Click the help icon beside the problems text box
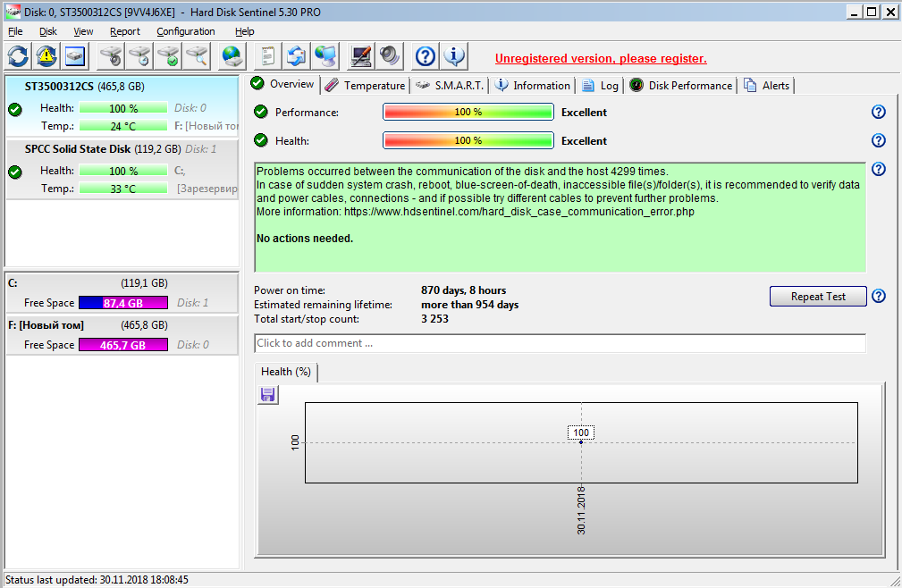This screenshot has width=902, height=588. 879,169
